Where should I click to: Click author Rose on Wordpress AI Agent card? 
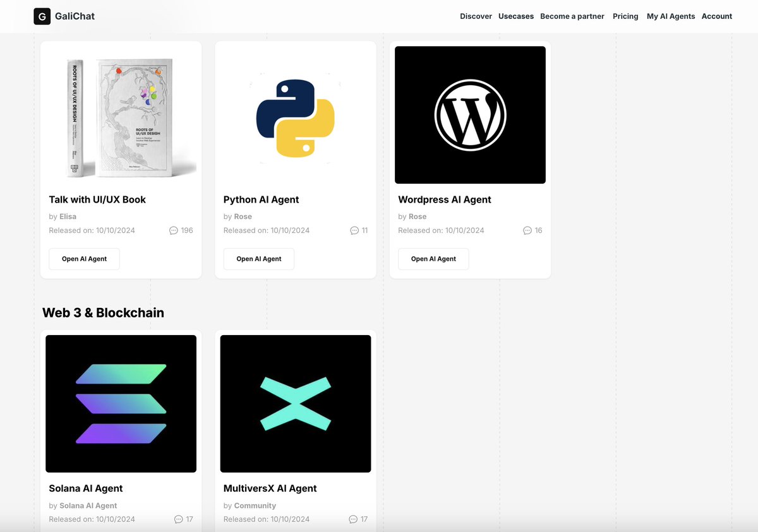tap(418, 216)
